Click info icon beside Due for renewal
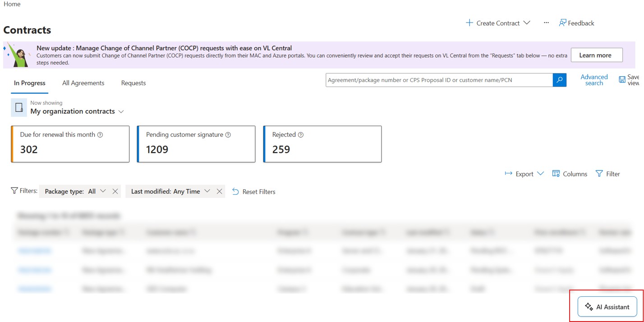The image size is (644, 322). click(100, 135)
